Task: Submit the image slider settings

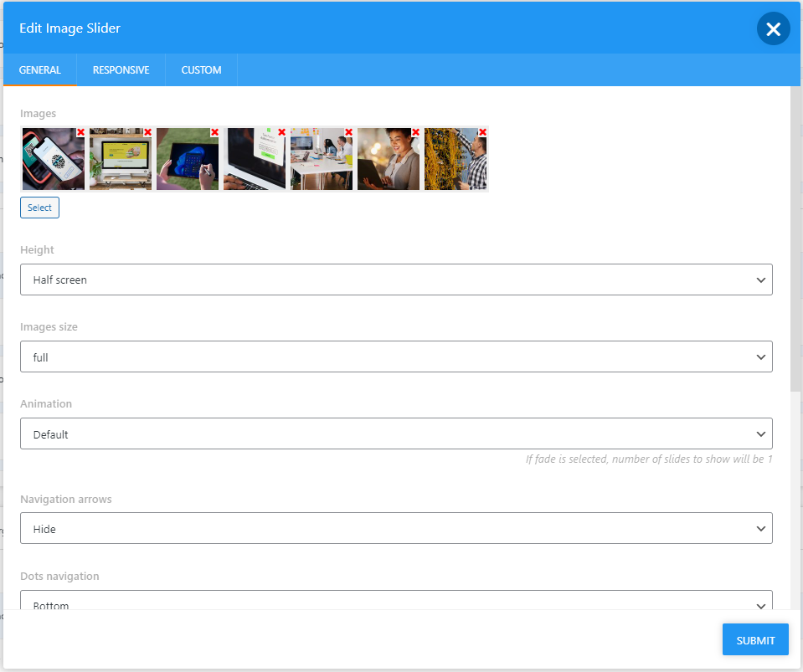Action: pos(755,639)
